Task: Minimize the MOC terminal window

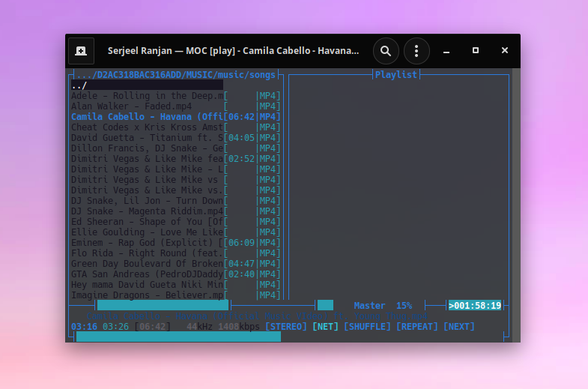Action: (446, 51)
